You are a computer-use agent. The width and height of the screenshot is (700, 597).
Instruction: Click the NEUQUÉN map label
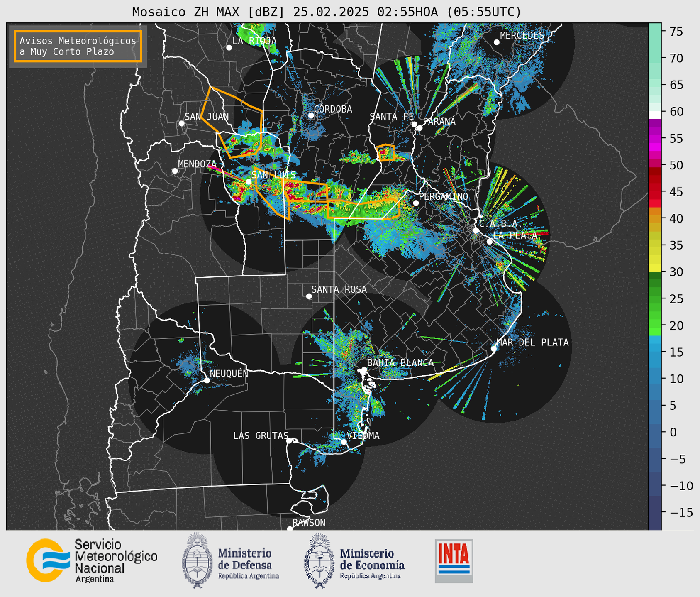pos(229,373)
